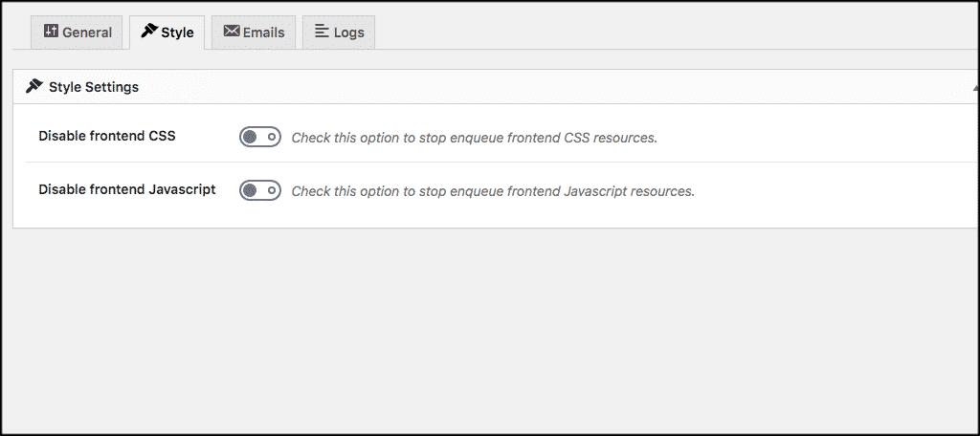The width and height of the screenshot is (980, 436).
Task: Click the lines icon on Logs tab
Action: pyautogui.click(x=322, y=32)
